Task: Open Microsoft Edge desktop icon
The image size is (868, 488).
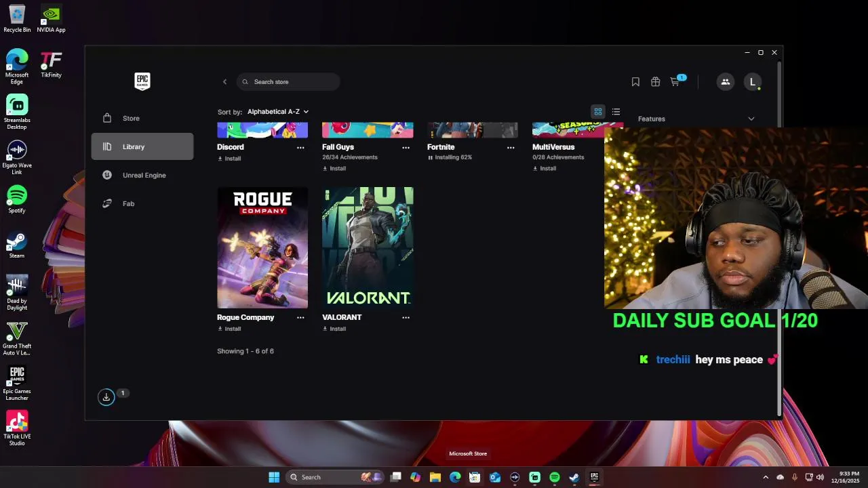Action: pyautogui.click(x=17, y=66)
